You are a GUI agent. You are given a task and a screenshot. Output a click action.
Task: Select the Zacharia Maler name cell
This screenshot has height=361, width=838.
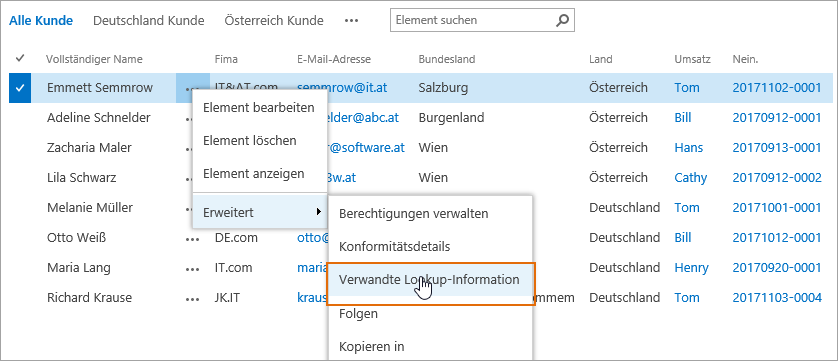pyautogui.click(x=89, y=148)
